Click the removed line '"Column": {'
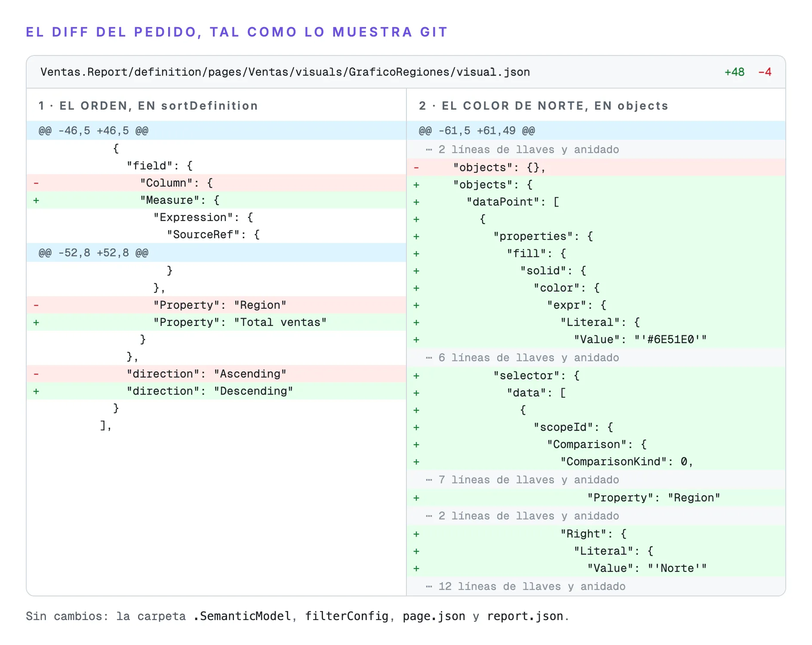Viewport: 812px width, 645px height. click(x=216, y=183)
